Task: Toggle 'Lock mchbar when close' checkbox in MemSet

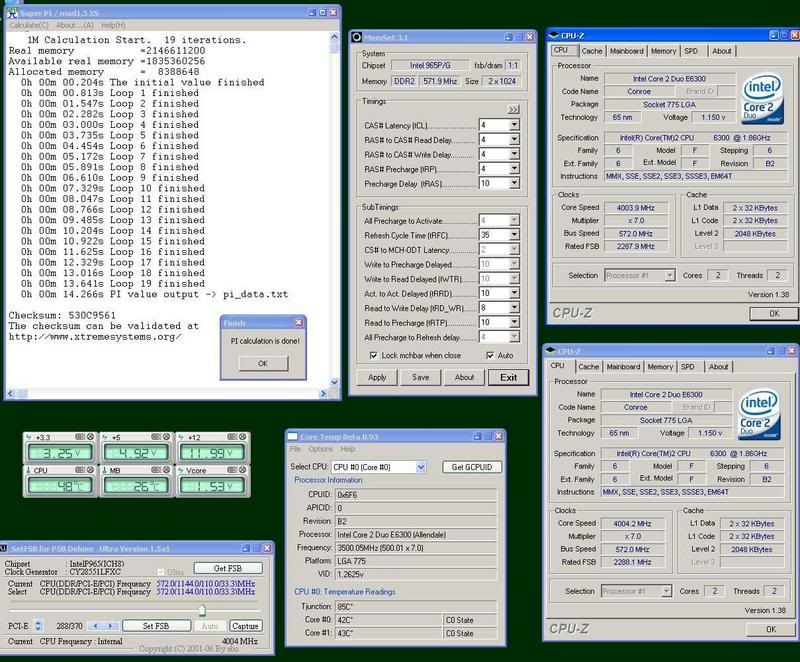Action: click(x=374, y=355)
